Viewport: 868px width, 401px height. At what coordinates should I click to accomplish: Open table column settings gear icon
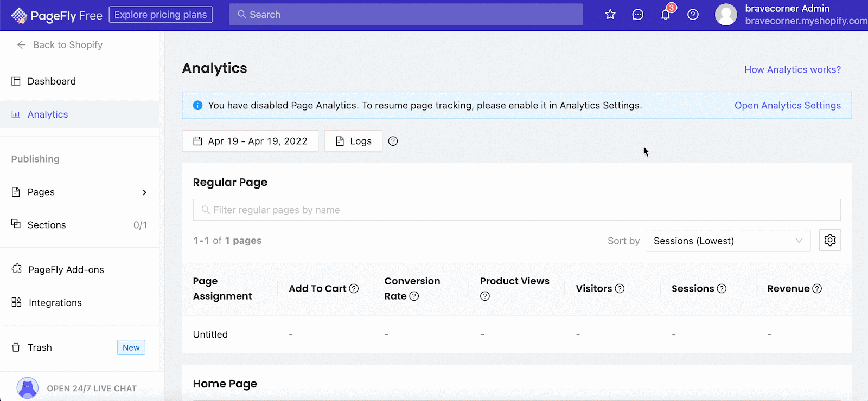829,240
